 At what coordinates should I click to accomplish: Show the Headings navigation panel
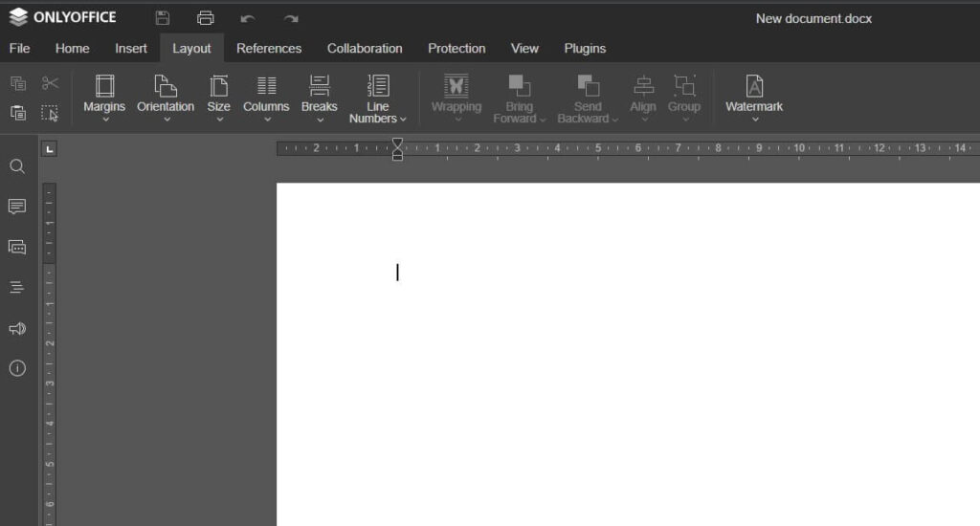tap(17, 287)
